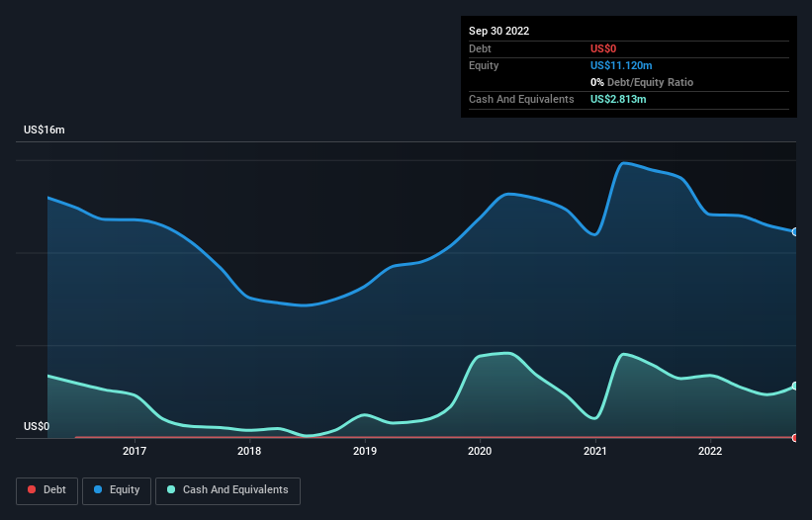The image size is (812, 520).
Task: Click the red Debt end data point marker
Action: [x=795, y=438]
